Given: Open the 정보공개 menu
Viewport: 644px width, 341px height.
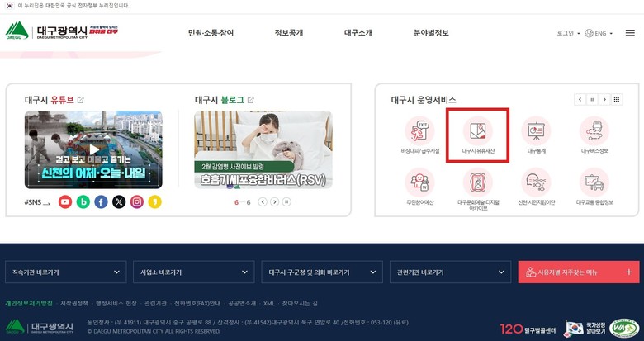Looking at the screenshot, I should pyautogui.click(x=289, y=33).
